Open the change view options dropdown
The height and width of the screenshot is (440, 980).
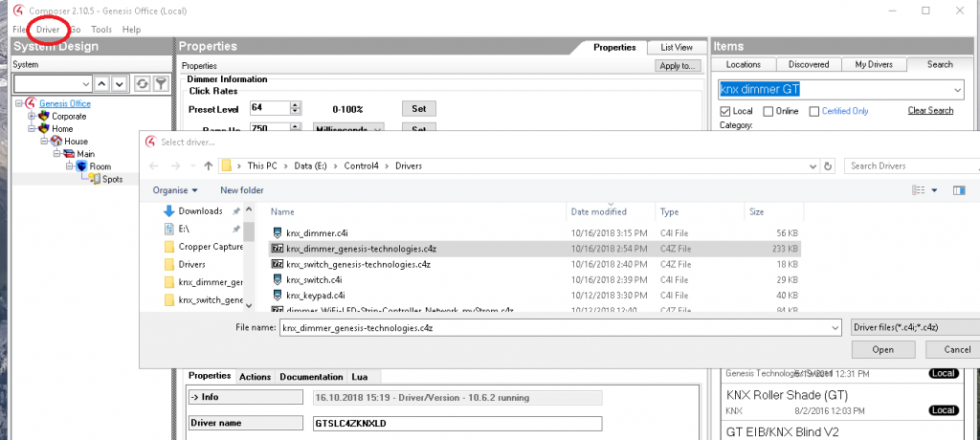coord(934,190)
